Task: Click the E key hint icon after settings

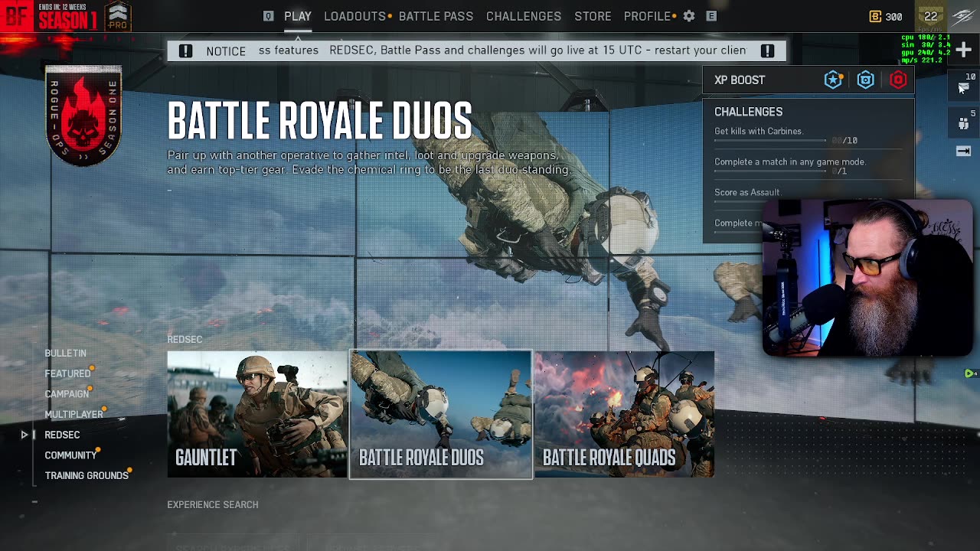Action: click(x=711, y=16)
